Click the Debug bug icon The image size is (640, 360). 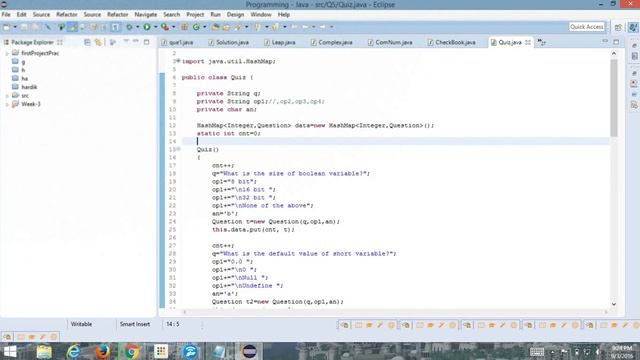click(129, 27)
